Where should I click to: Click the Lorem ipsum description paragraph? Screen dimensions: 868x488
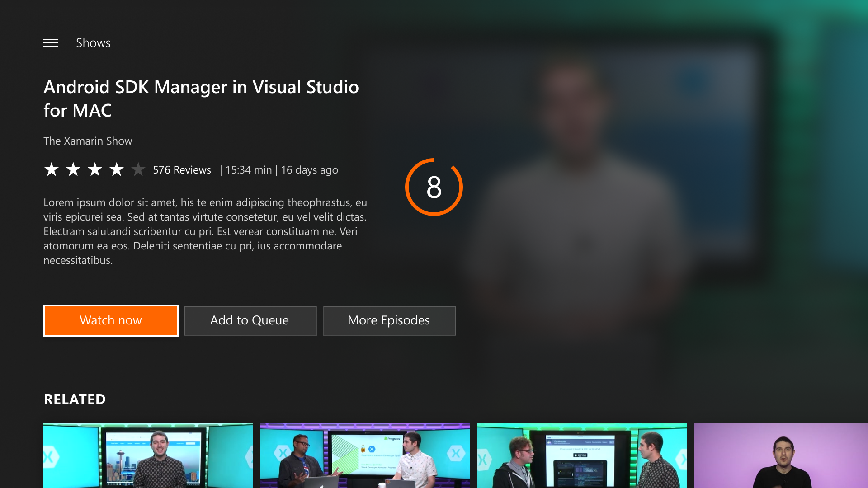point(205,231)
